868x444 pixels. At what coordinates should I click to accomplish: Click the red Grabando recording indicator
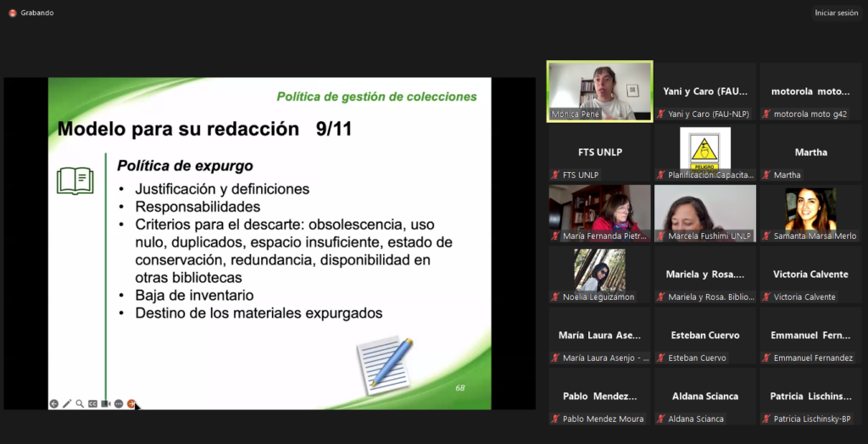pos(13,13)
